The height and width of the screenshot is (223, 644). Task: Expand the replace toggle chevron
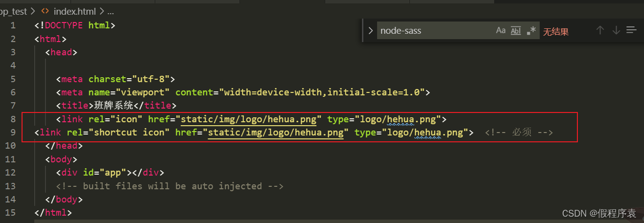pyautogui.click(x=370, y=30)
